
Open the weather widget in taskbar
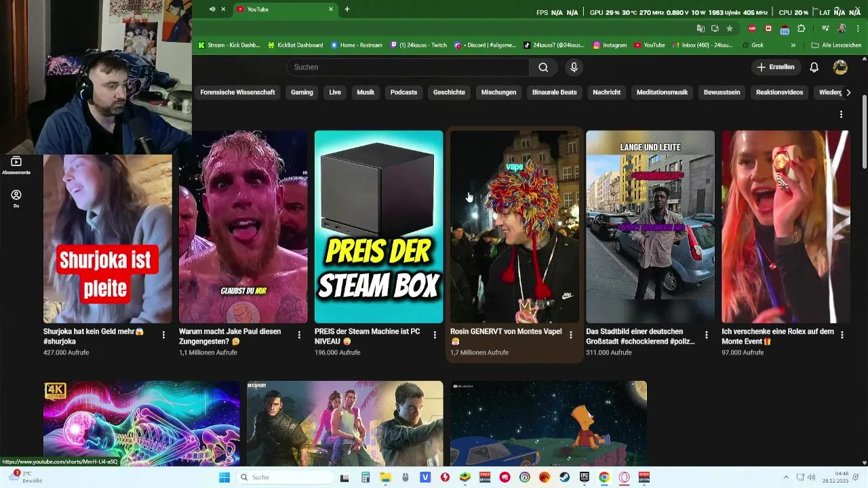[x=26, y=477]
